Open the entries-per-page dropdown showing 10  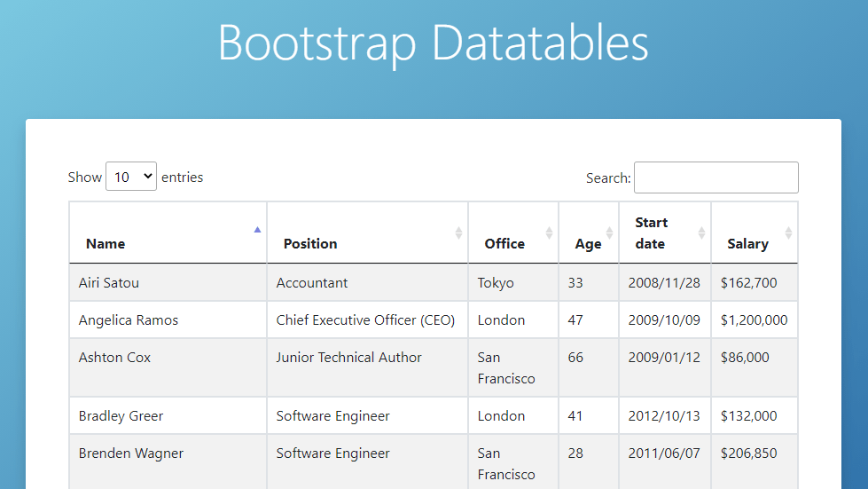click(x=131, y=177)
